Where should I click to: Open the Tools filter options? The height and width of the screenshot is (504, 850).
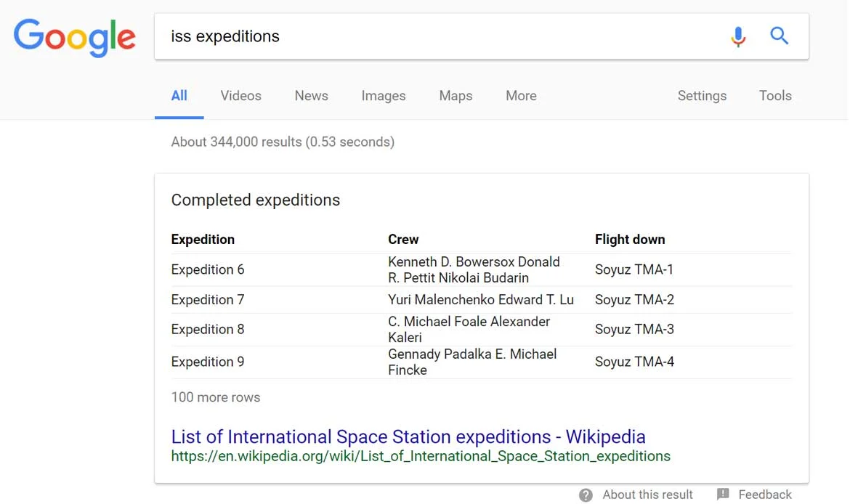click(x=775, y=96)
